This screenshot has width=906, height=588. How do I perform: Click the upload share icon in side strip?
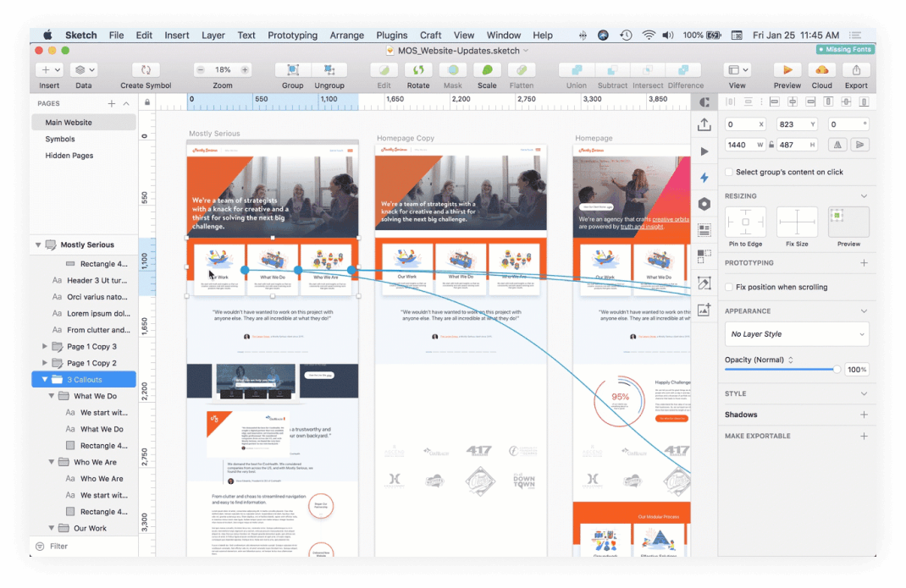704,124
